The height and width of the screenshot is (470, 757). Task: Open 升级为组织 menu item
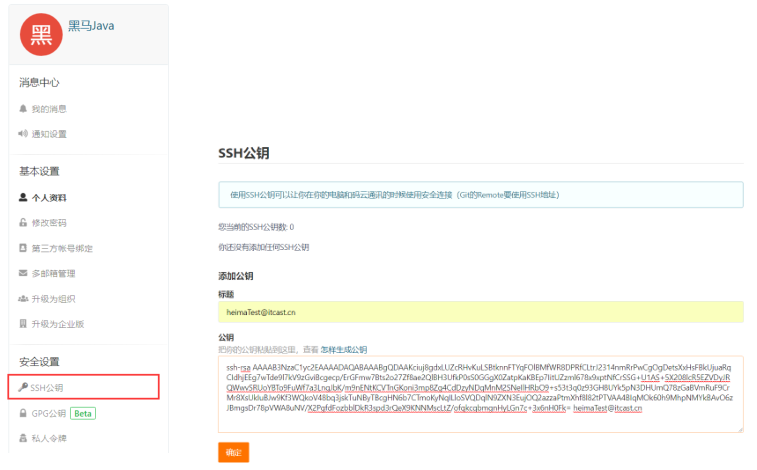[x=53, y=299]
